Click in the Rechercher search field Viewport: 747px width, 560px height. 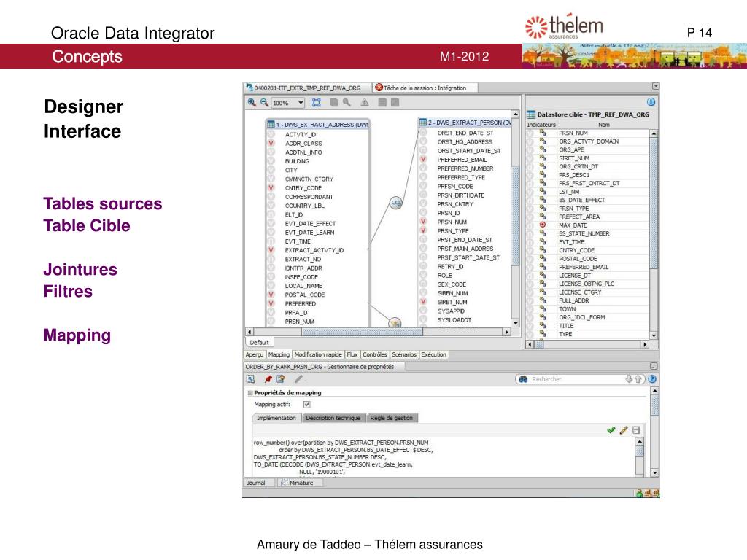576,379
